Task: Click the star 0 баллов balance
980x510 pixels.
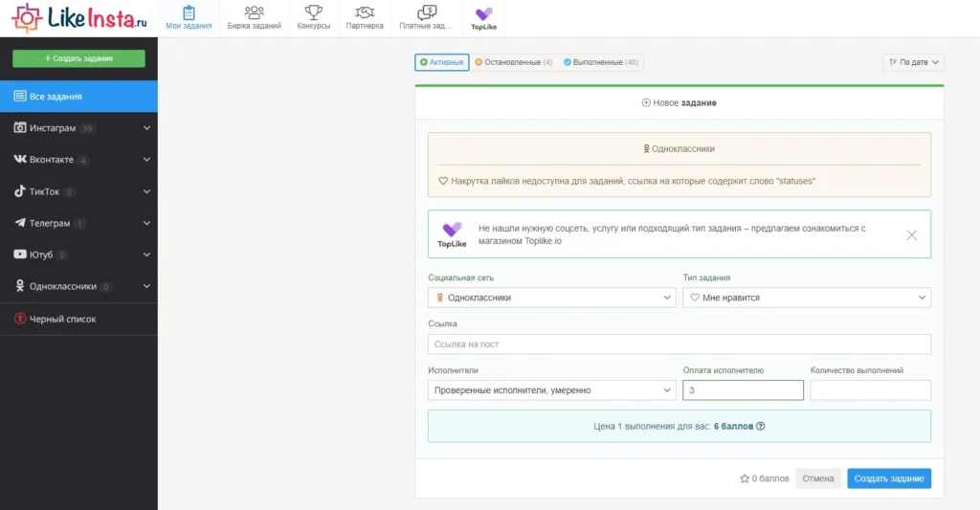Action: click(x=765, y=478)
